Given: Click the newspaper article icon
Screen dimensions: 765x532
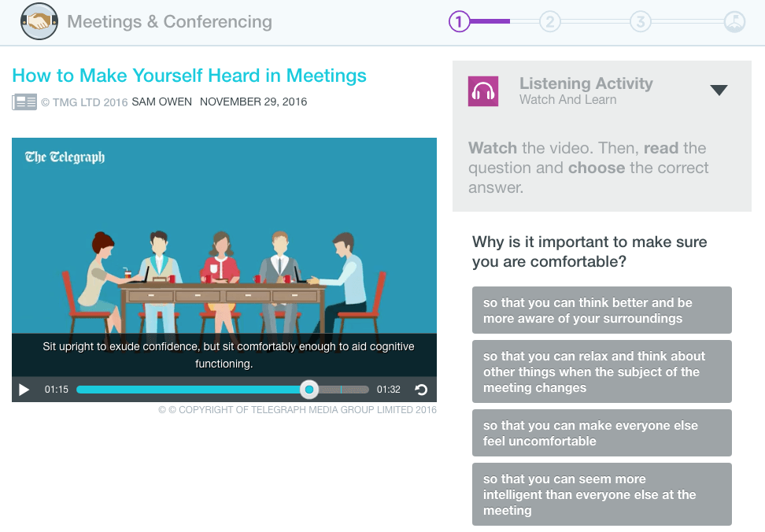Looking at the screenshot, I should coord(24,102).
